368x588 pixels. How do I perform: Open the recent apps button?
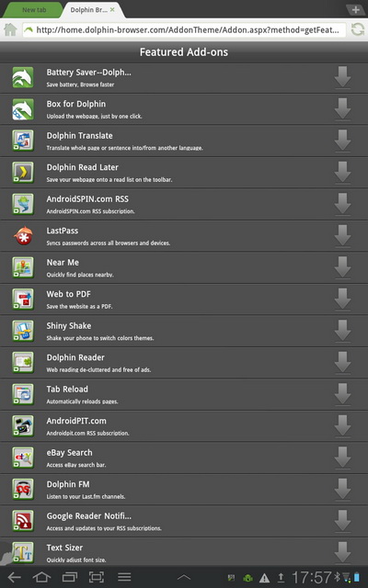[x=69, y=577]
